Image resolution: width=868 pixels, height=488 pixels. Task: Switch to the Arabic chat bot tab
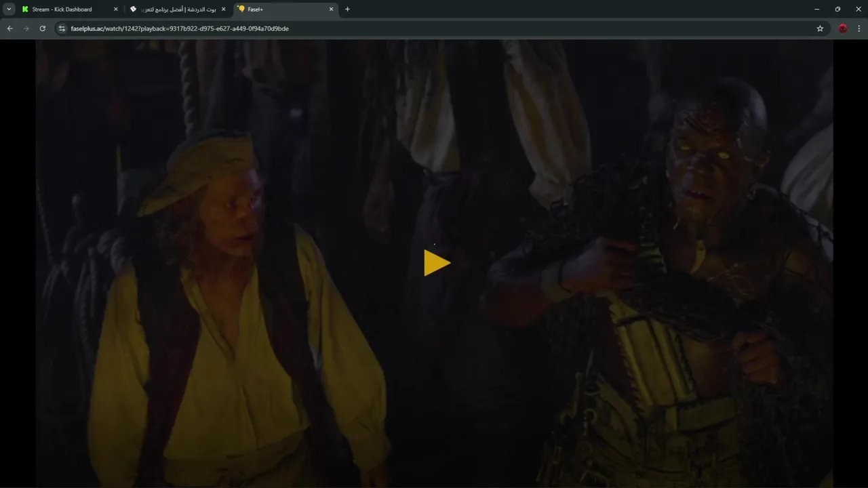(178, 9)
